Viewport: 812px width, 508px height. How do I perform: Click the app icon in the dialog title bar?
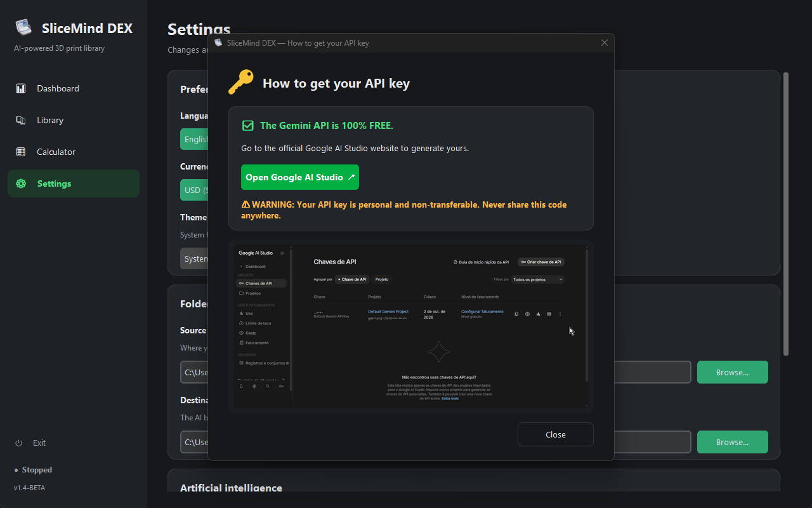218,43
